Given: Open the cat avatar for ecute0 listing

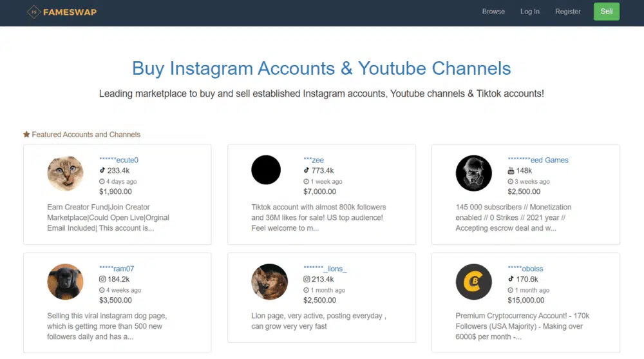Looking at the screenshot, I should 65,173.
